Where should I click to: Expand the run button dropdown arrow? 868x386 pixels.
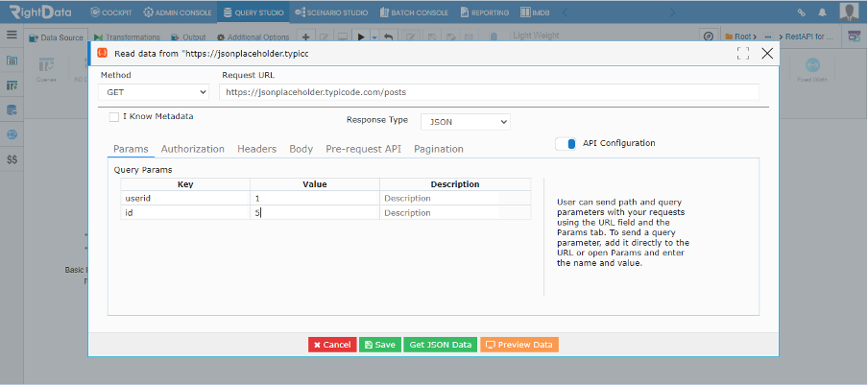point(374,37)
